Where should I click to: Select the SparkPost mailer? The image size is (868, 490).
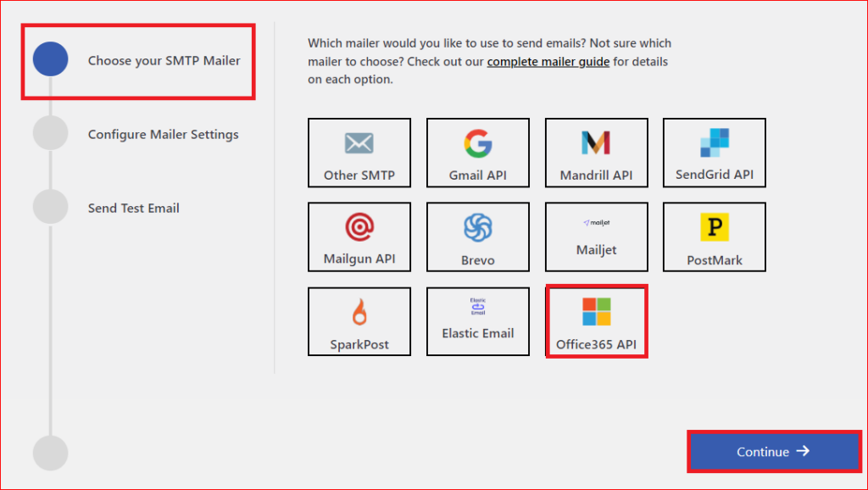pos(359,320)
